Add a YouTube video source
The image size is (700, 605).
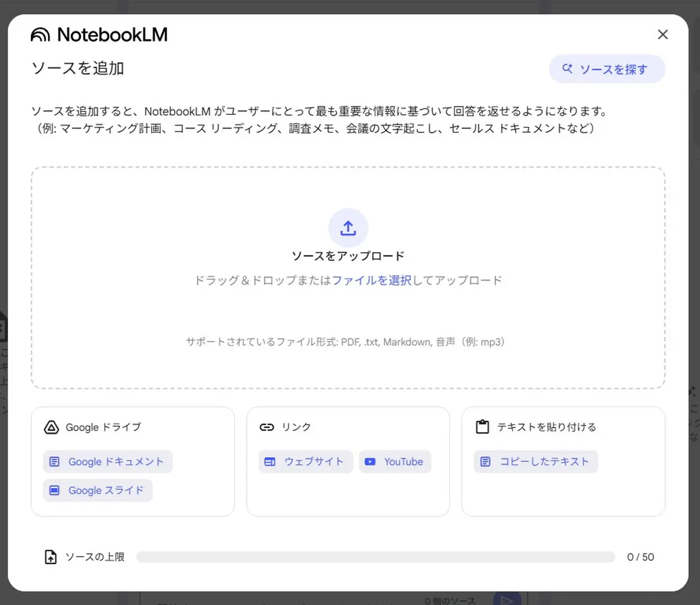click(395, 462)
